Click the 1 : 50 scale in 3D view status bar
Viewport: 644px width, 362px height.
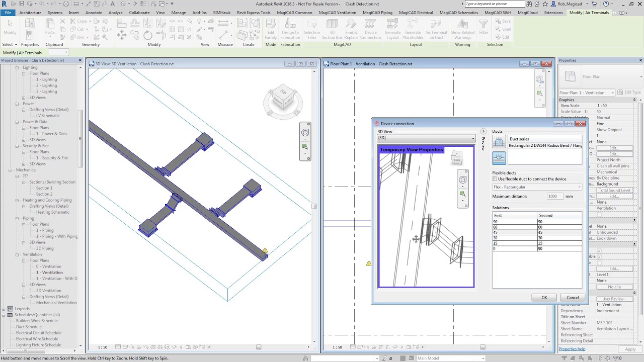102,347
